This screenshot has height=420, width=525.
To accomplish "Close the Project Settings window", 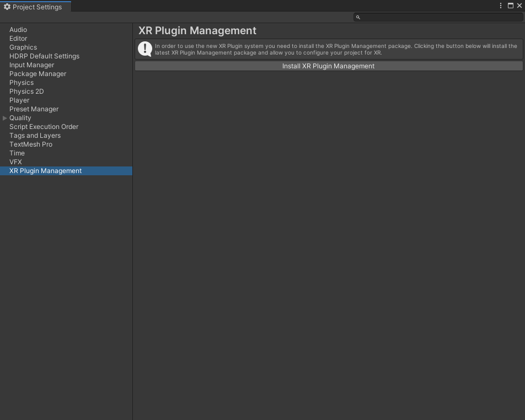I will [519, 6].
